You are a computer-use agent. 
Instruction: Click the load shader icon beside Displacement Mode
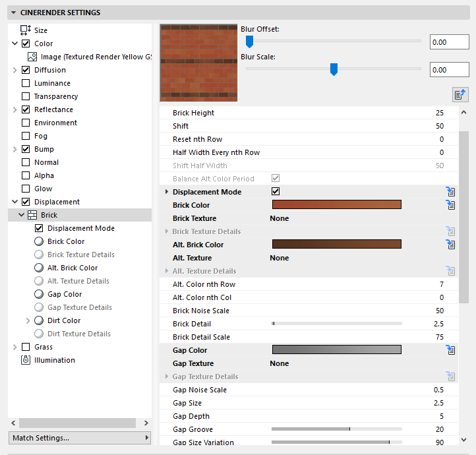point(451,192)
